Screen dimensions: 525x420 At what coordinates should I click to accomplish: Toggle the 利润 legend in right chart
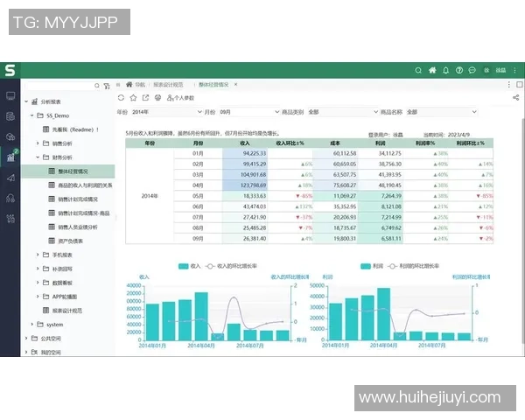point(371,265)
